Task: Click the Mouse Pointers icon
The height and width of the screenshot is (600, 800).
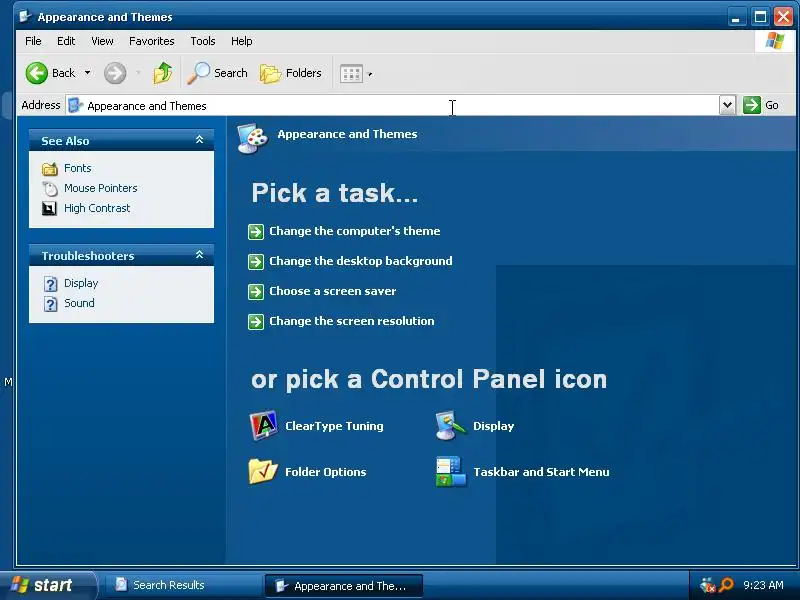Action: [x=49, y=189]
